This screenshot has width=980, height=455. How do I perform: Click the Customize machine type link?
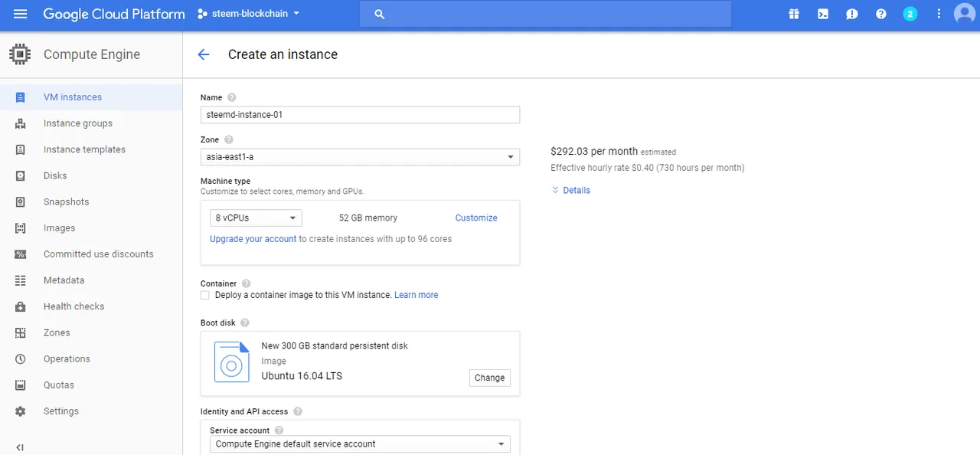476,218
